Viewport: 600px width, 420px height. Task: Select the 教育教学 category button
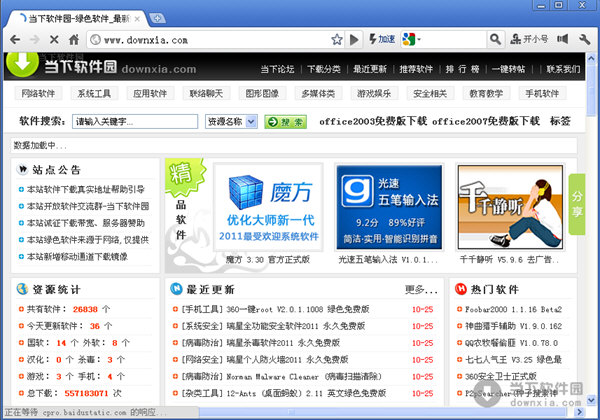pyautogui.click(x=486, y=93)
